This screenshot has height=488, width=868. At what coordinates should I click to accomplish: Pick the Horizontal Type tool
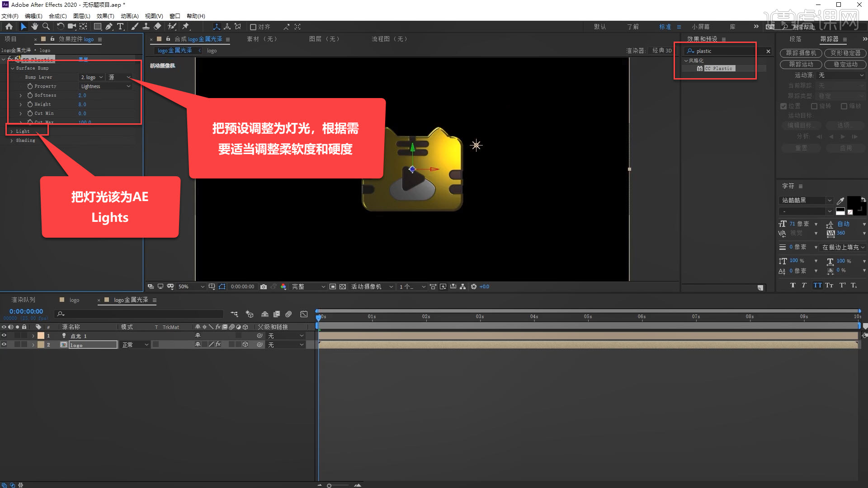click(x=120, y=27)
